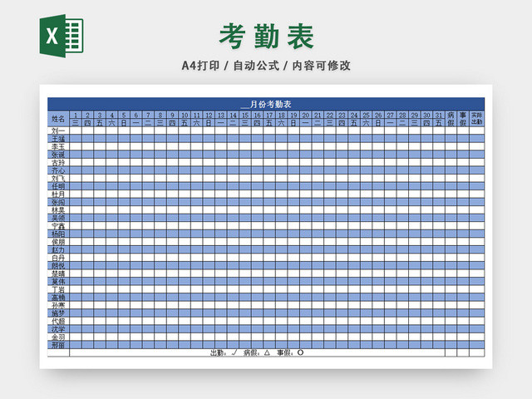
Task: Click 邢丽's attendance cell for day 31
Action: click(439, 345)
